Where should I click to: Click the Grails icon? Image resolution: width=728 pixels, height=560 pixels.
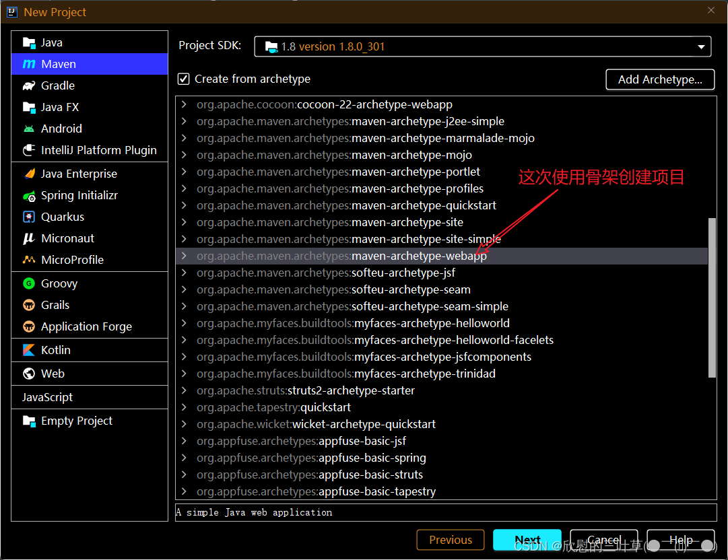(x=29, y=305)
